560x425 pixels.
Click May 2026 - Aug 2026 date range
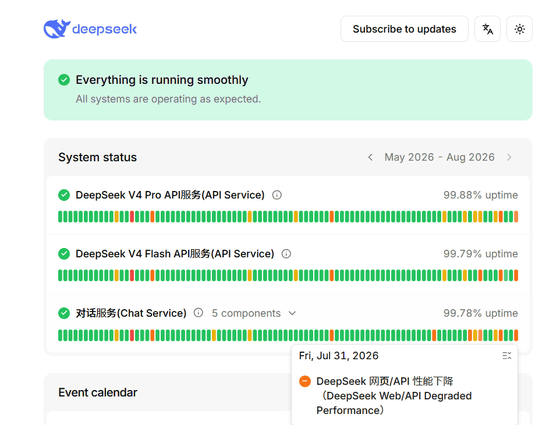click(x=439, y=157)
